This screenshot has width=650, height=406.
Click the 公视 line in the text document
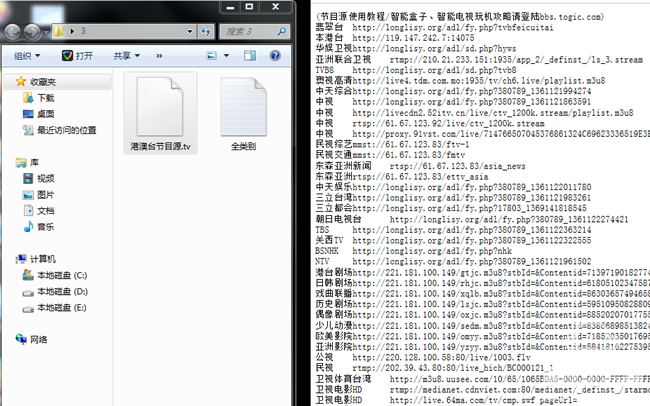tap(423, 357)
